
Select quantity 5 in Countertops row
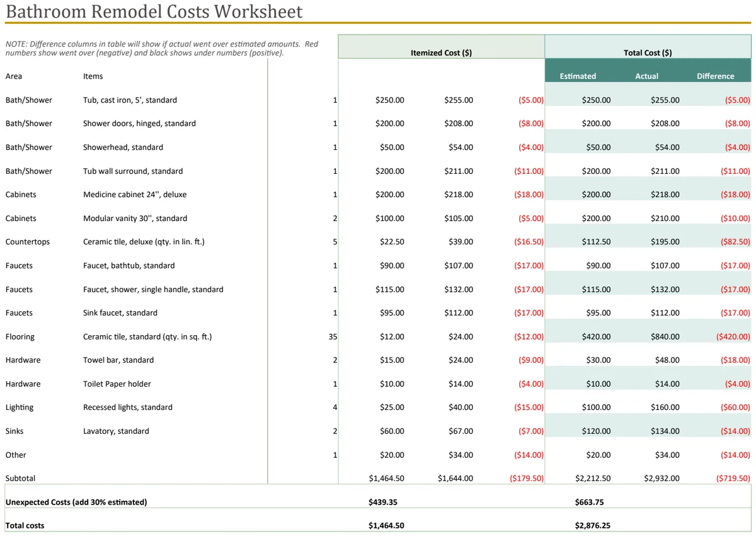pyautogui.click(x=335, y=242)
